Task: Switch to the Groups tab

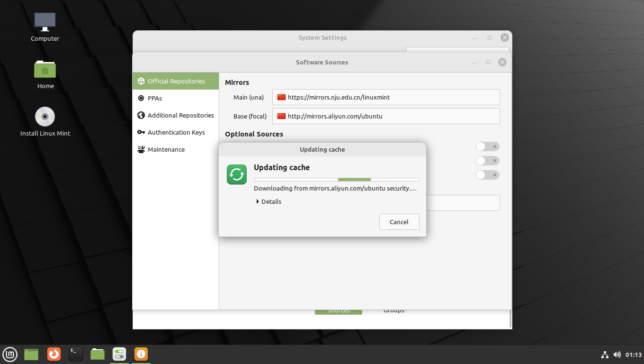Action: click(394, 310)
